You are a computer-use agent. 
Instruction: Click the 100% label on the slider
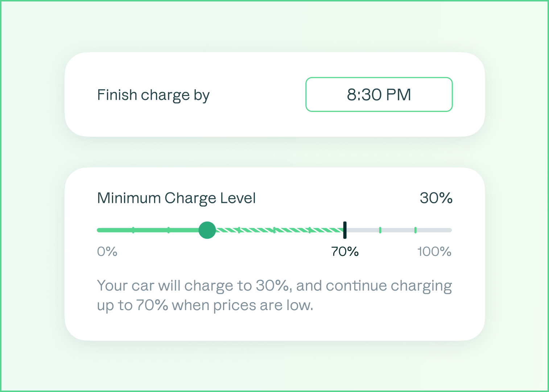(434, 251)
